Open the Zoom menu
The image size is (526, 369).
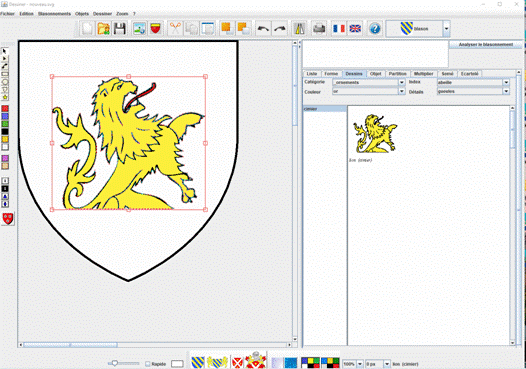pyautogui.click(x=122, y=14)
